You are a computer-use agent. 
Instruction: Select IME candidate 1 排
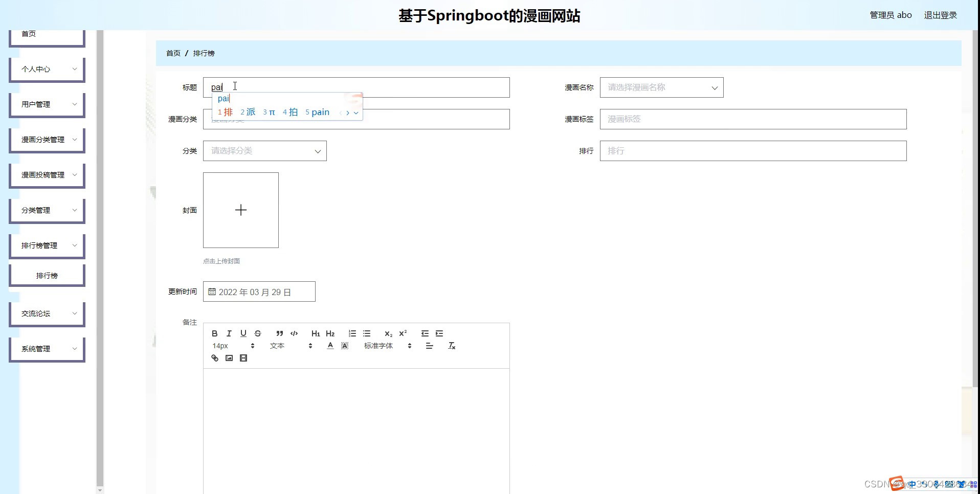pyautogui.click(x=225, y=113)
